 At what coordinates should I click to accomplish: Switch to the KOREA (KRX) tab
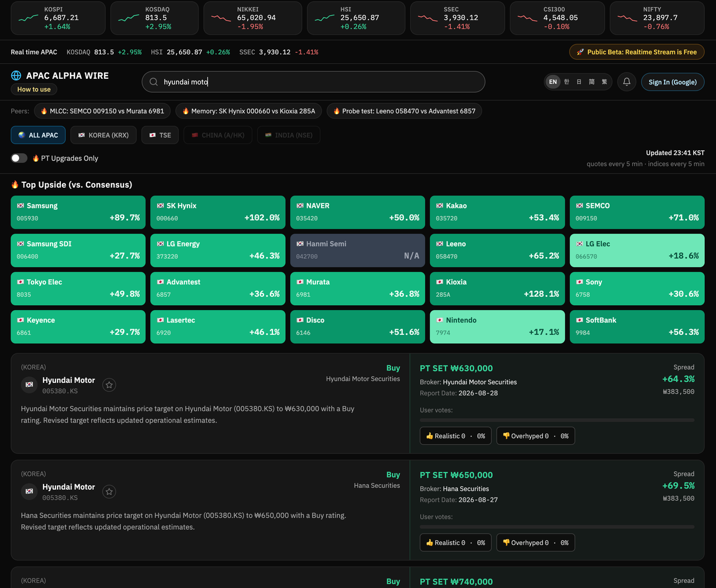click(x=103, y=135)
